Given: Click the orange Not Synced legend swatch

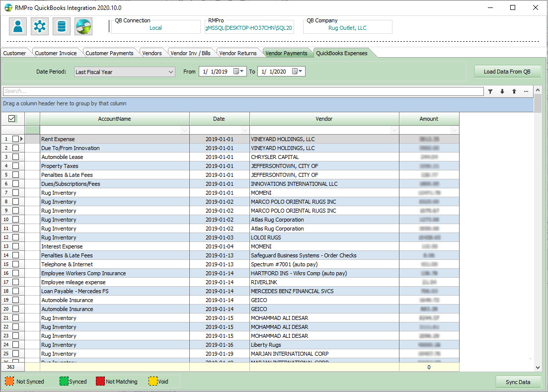Looking at the screenshot, I should coord(9,381).
